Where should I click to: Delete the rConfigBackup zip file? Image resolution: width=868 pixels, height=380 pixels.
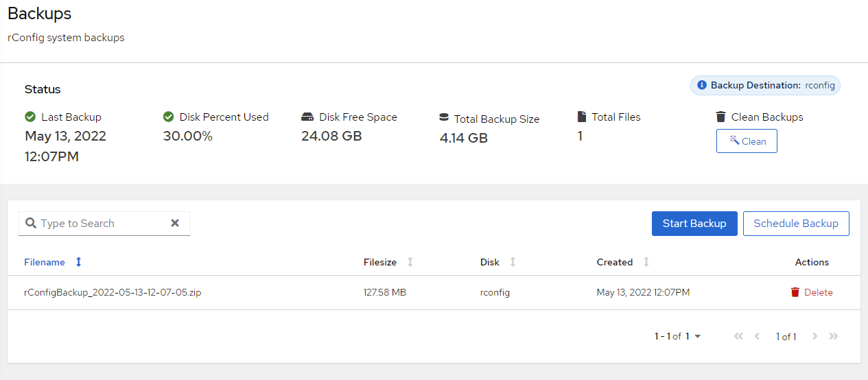812,292
